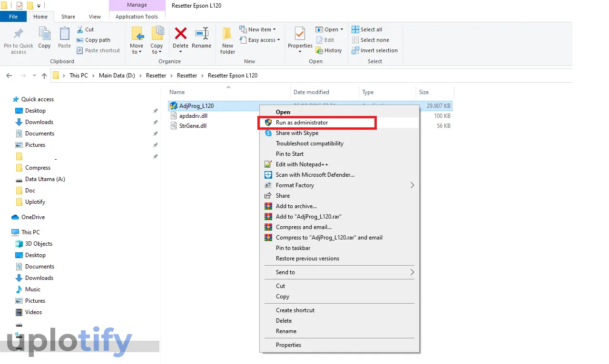Viewport: 609px width, 364px height.
Task: Choose Open from the context menu
Action: [339, 112]
